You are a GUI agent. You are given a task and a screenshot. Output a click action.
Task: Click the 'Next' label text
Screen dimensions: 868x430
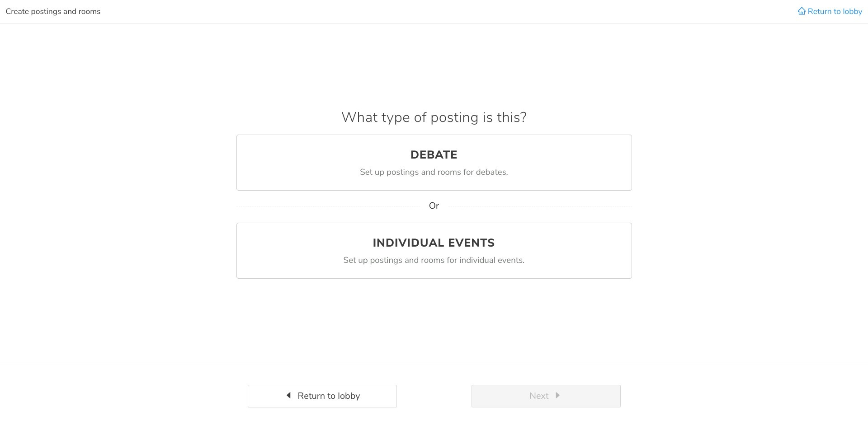pos(539,396)
